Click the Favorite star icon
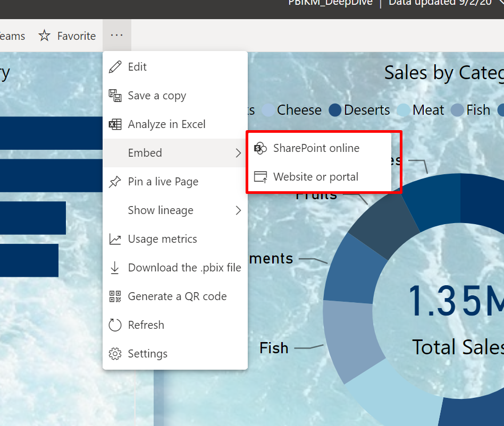The image size is (504, 426). pyautogui.click(x=44, y=36)
